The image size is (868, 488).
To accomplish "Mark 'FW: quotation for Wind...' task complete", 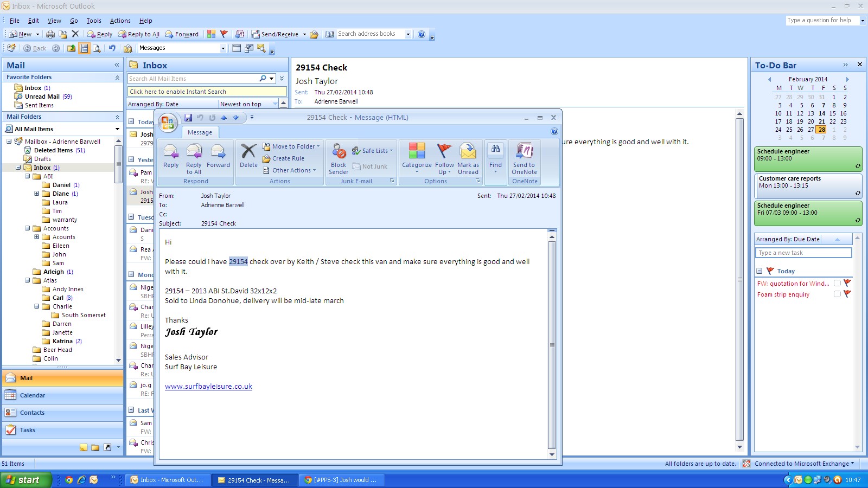I will [837, 283].
